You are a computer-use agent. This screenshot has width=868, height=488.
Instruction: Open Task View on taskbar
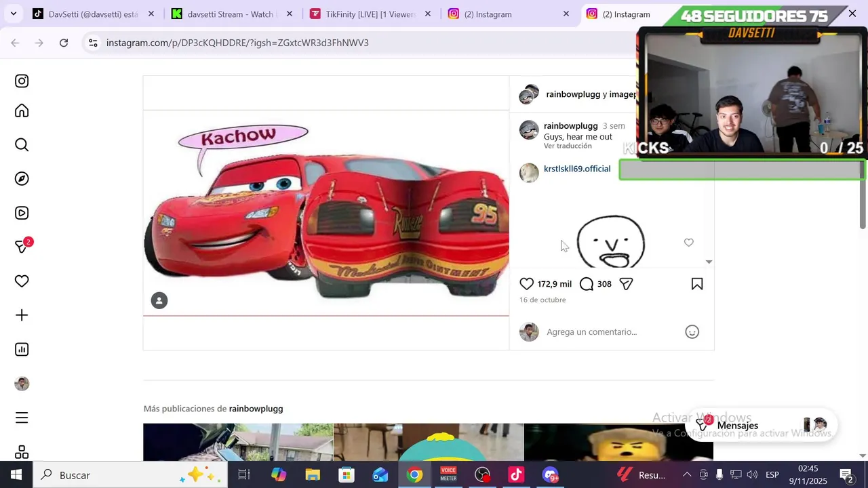(x=244, y=475)
